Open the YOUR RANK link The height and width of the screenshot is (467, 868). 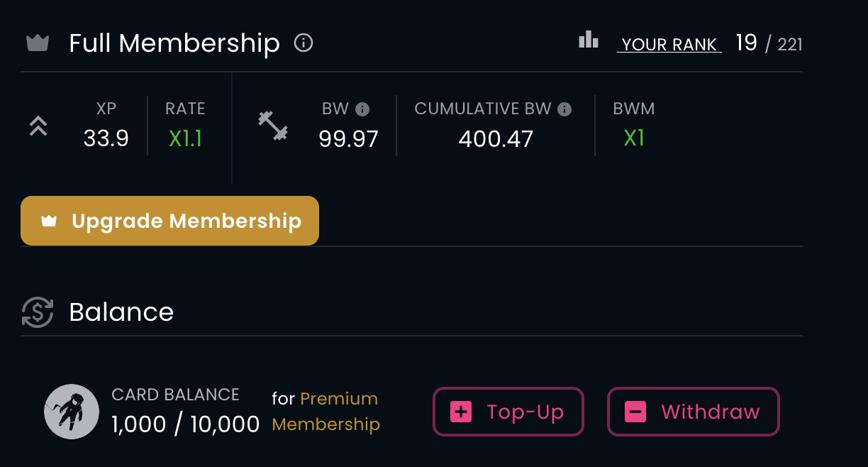(x=669, y=45)
